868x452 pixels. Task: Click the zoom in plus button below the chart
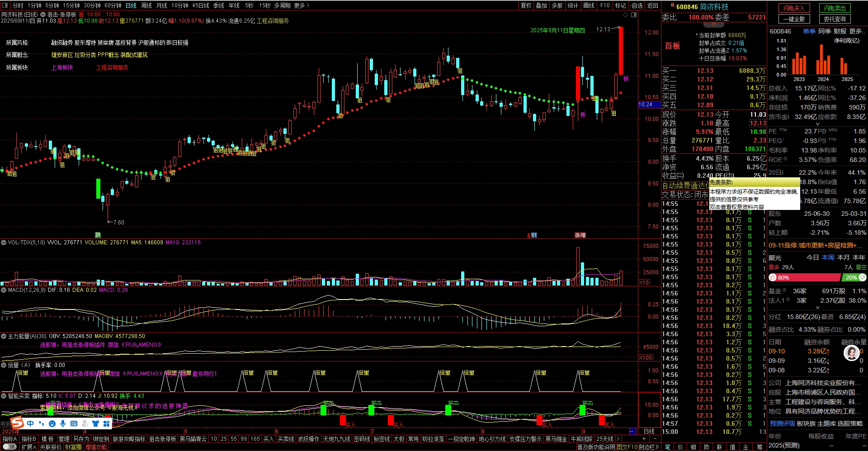pyautogui.click(x=644, y=439)
